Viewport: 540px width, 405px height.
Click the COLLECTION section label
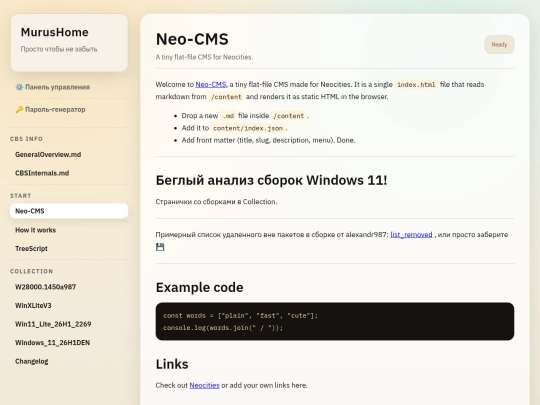32,271
